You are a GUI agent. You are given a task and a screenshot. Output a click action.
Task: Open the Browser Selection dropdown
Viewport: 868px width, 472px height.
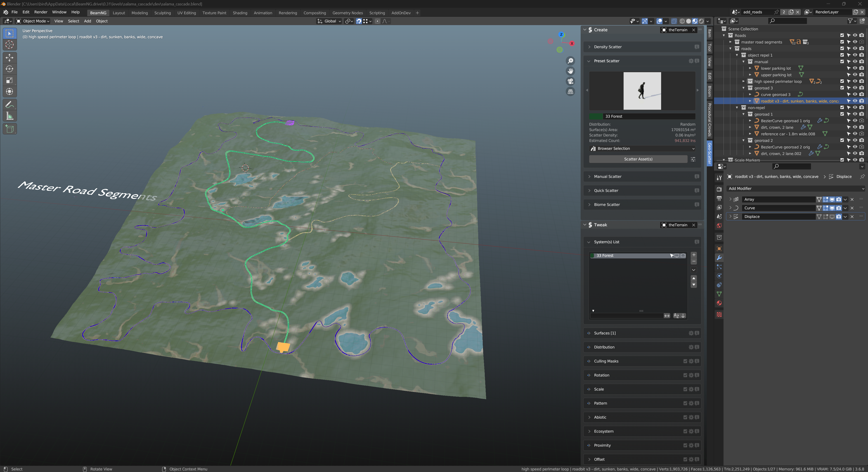642,148
